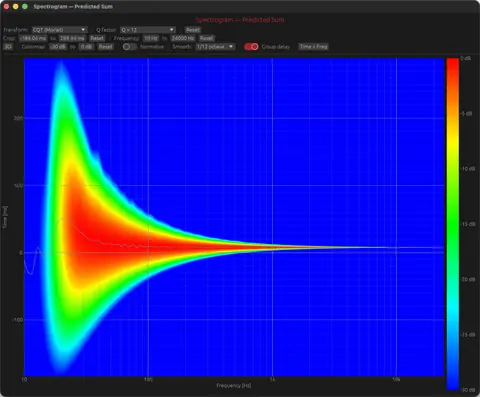
Task: Click the Frequency [Hz] axis label
Action: click(234, 385)
